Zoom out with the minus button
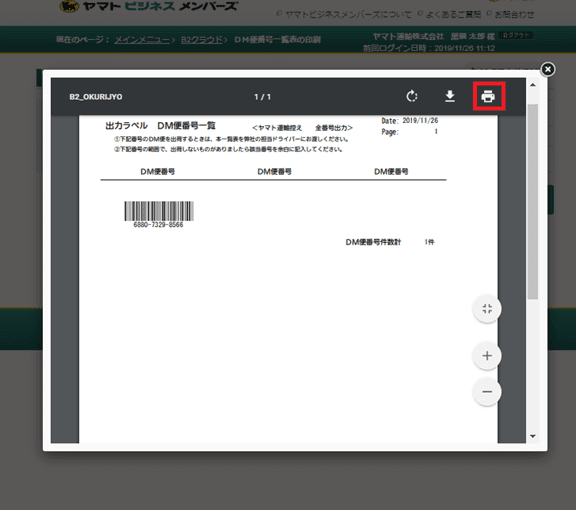Viewport: 576px width, 510px height. pyautogui.click(x=487, y=392)
